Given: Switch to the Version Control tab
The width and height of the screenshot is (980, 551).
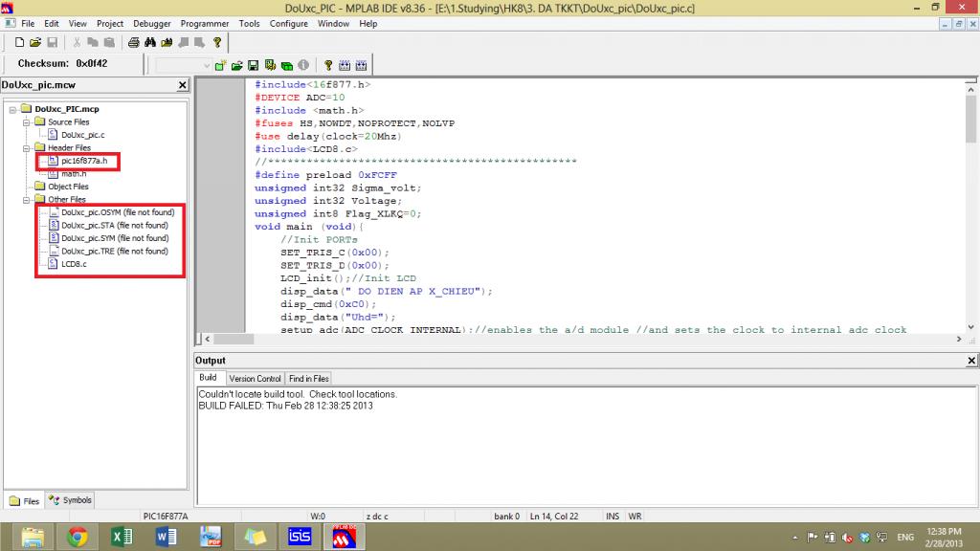Looking at the screenshot, I should [x=255, y=379].
